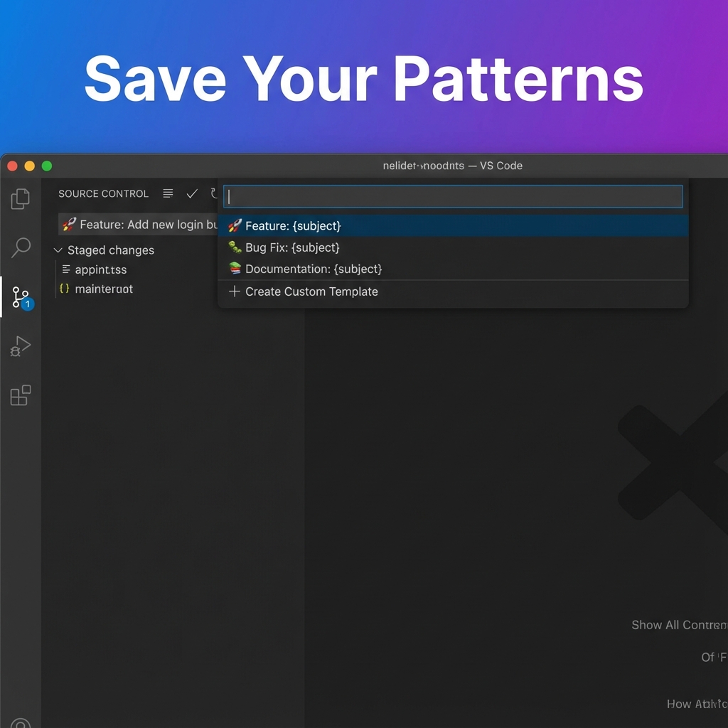Open the Extensions view icon

tap(20, 395)
